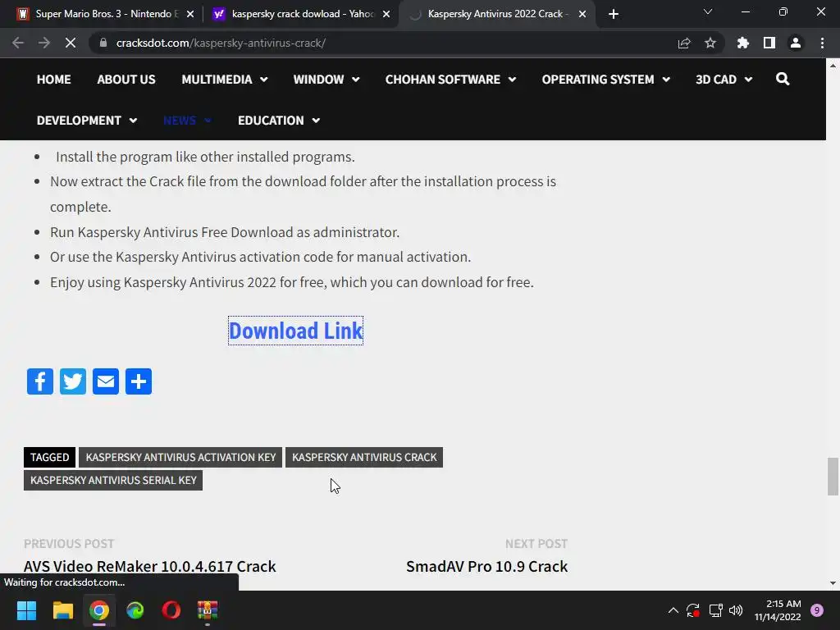Open the site search magnifier

(783, 80)
